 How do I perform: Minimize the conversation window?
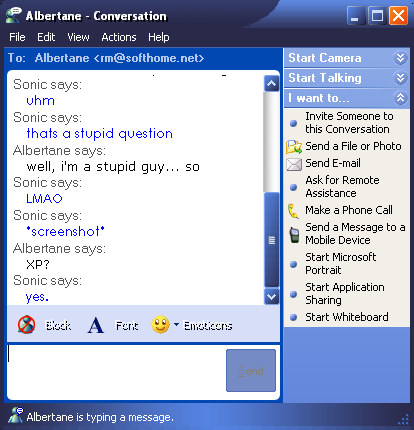click(356, 16)
